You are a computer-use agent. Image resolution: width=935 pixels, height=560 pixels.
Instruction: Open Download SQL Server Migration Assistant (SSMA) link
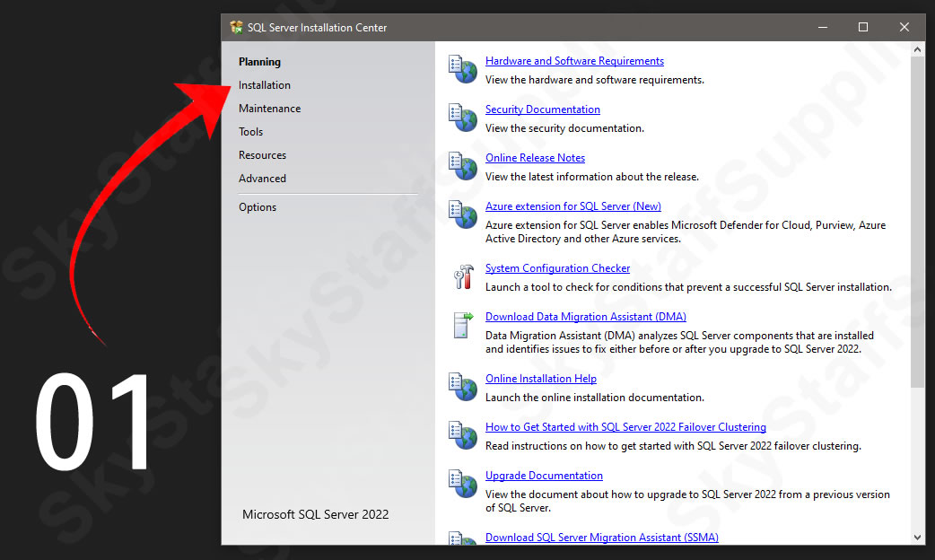[x=602, y=538]
